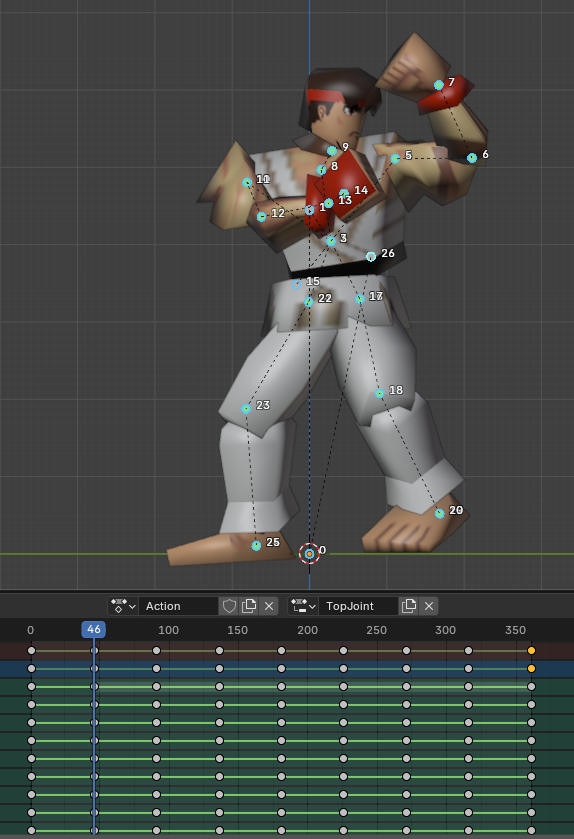Click the 3D cursor origin at point 0
574x839 pixels.
[x=309, y=553]
